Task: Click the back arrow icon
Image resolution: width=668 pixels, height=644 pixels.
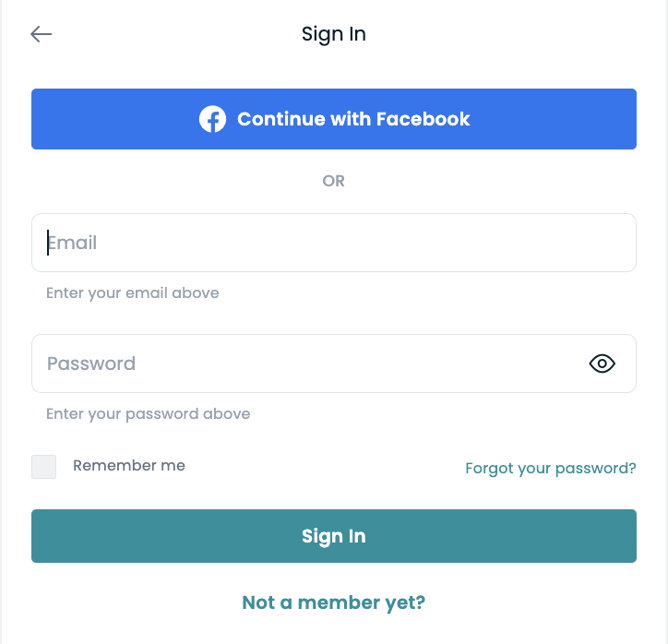Action: 42,34
